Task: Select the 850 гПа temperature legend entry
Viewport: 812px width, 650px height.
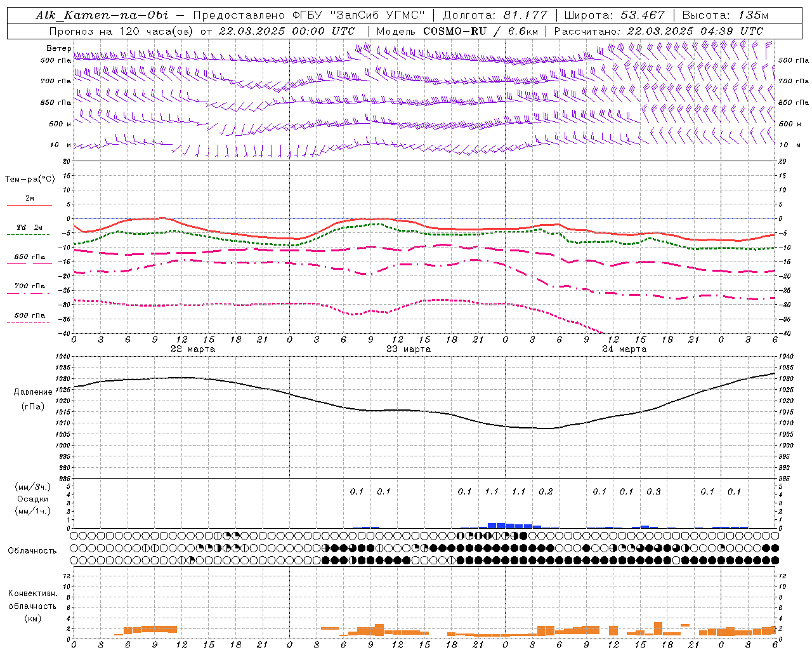Action: tap(30, 257)
